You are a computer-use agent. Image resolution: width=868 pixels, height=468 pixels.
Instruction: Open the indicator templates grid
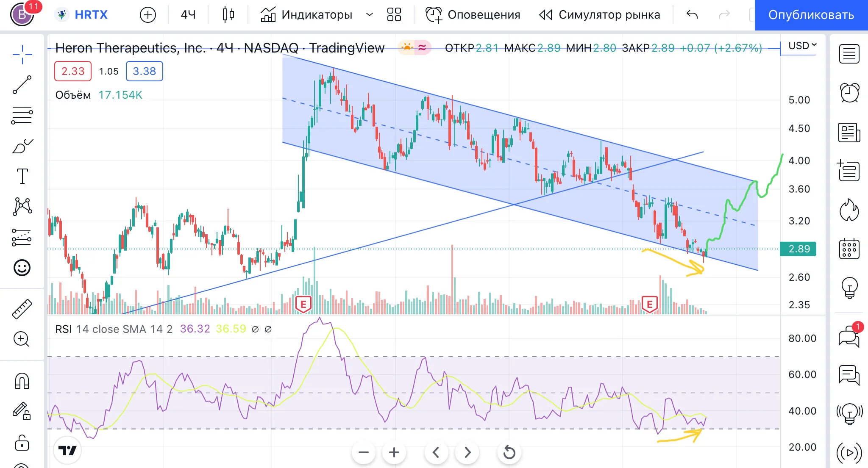click(394, 15)
